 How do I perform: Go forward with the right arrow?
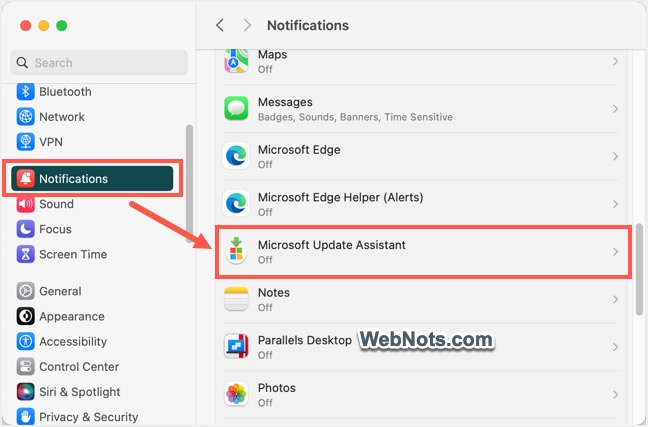(247, 25)
